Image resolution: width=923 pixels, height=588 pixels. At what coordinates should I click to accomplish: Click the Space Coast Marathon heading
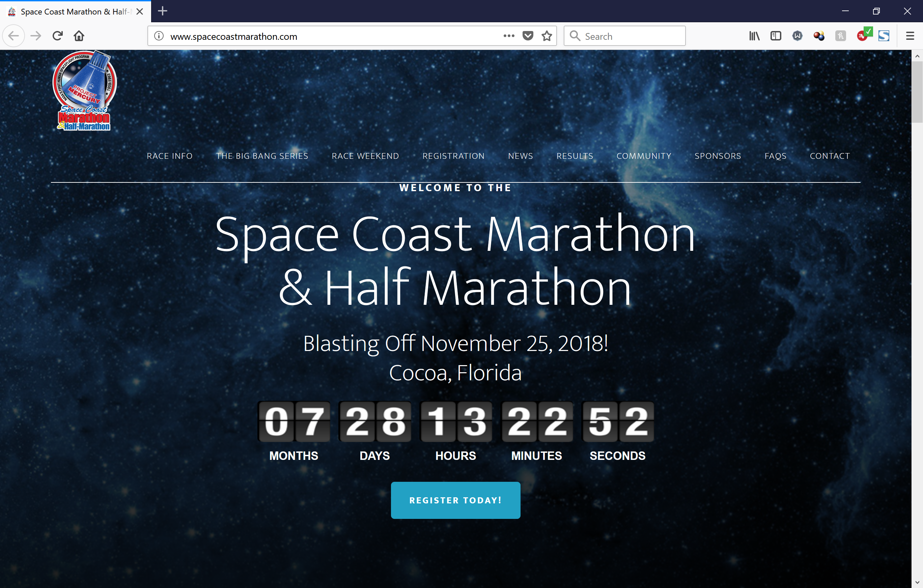(455, 261)
